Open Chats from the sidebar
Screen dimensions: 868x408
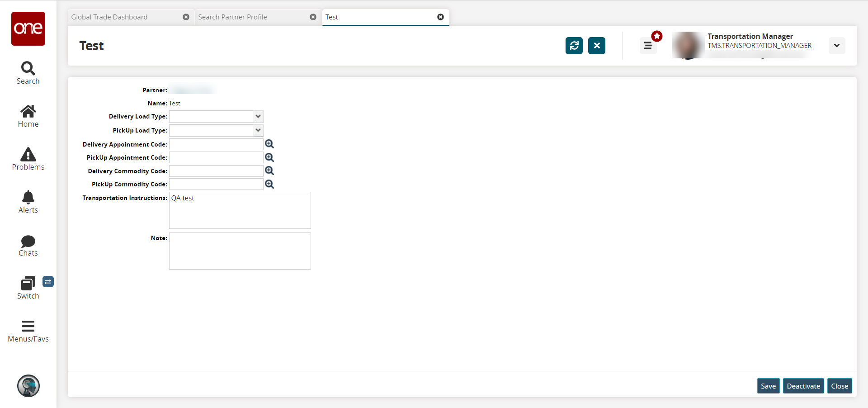tap(28, 246)
